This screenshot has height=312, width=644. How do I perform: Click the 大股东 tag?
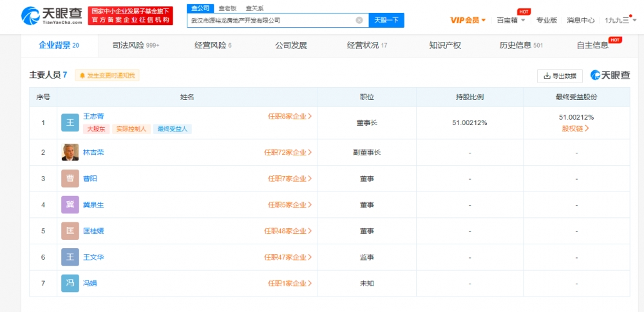pos(96,129)
